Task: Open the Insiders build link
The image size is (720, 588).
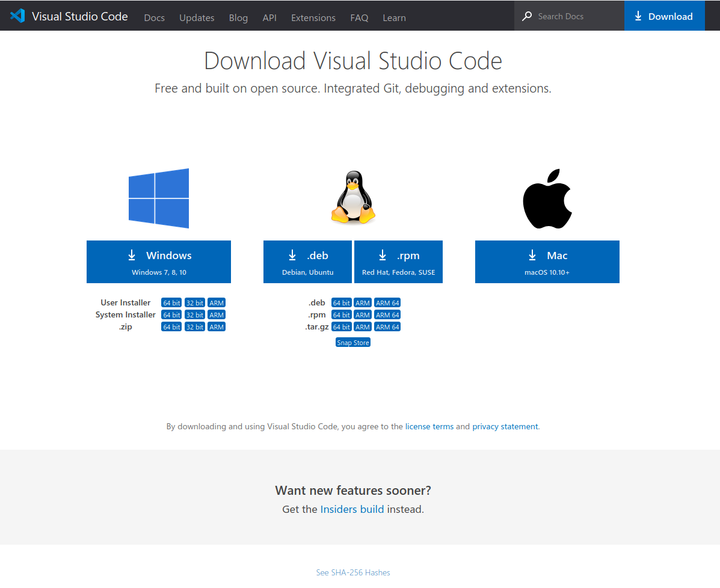Action: tap(352, 509)
